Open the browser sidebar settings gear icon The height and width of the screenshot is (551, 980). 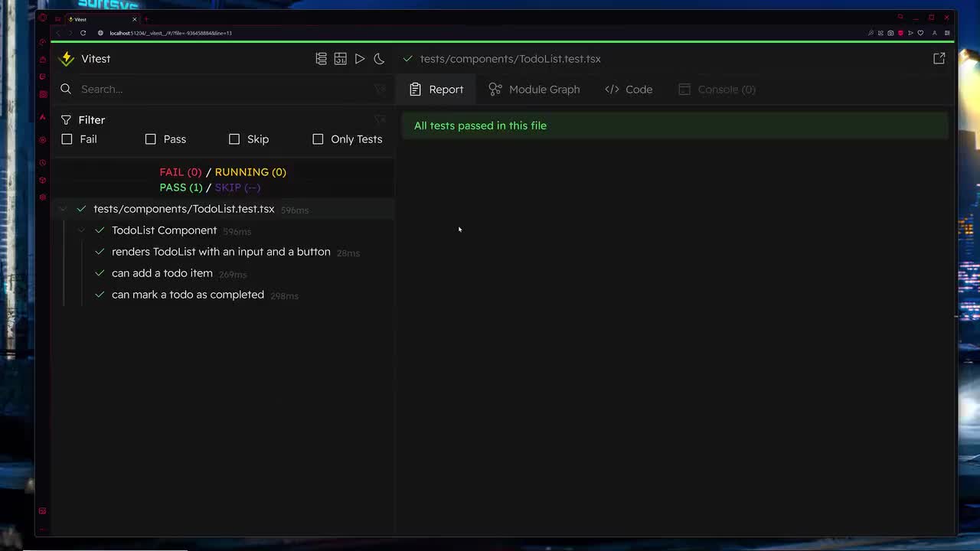pyautogui.click(x=42, y=197)
